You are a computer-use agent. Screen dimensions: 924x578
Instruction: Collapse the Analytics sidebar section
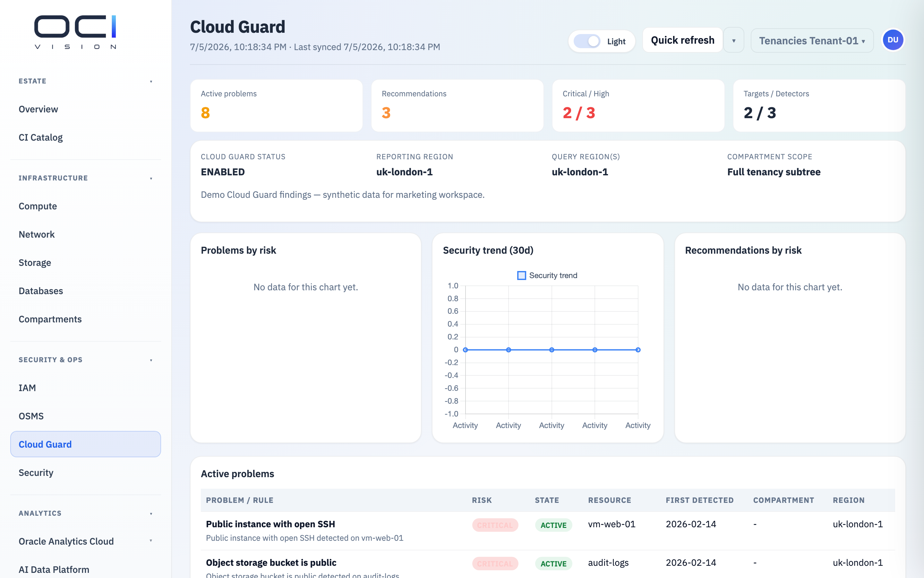tap(86, 513)
